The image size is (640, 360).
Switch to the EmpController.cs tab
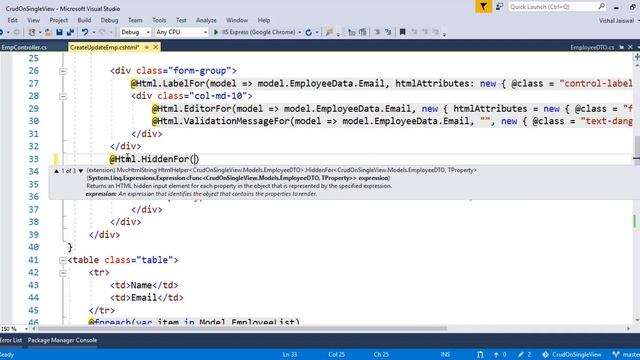[x=24, y=47]
